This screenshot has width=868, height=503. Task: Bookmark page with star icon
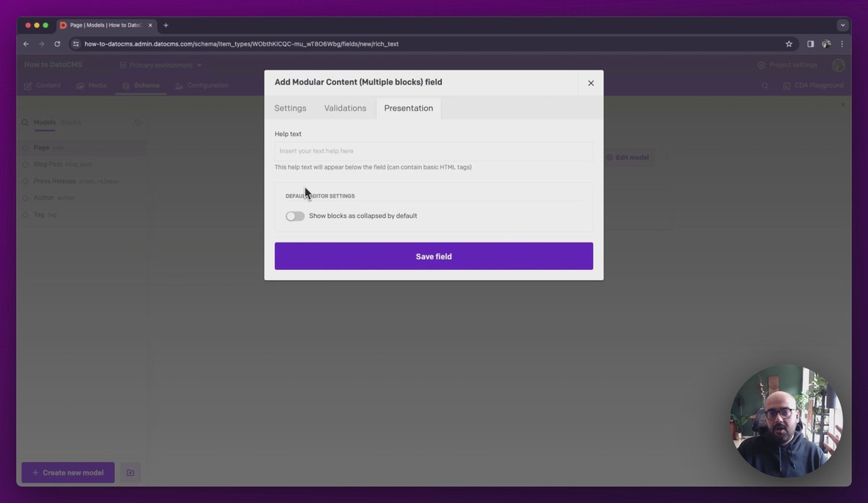pyautogui.click(x=788, y=44)
